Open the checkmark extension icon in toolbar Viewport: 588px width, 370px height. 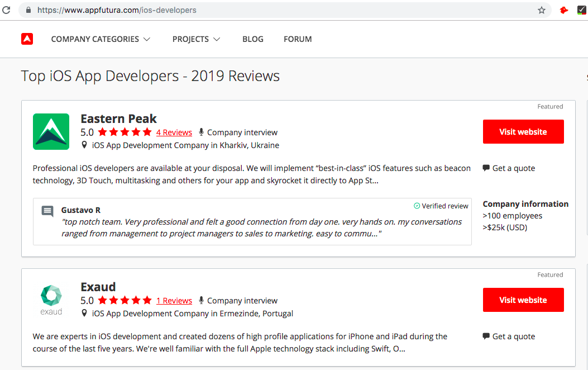click(x=582, y=10)
